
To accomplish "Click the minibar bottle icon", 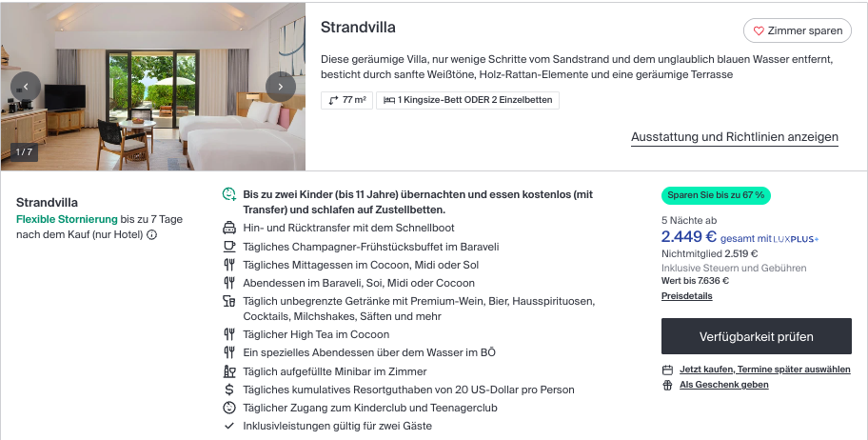I will click(228, 371).
